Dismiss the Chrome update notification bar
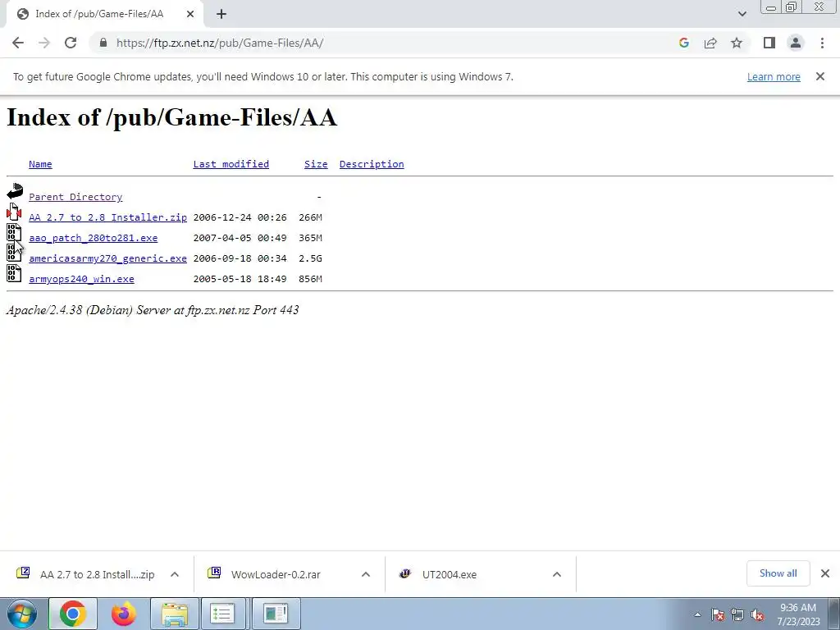Viewport: 840px width, 630px height. tap(820, 76)
